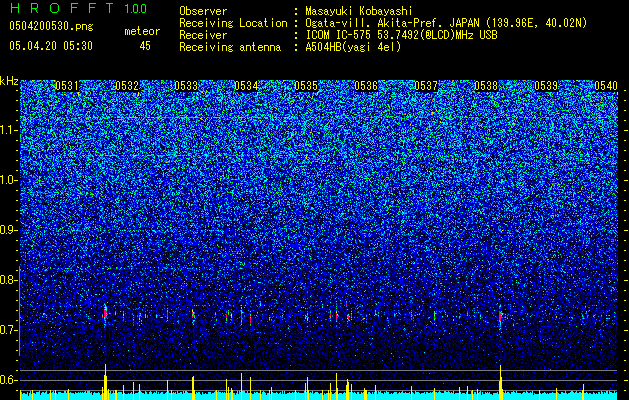Click the date stamp 05.04.20 05:30
Image resolution: width=629 pixels, height=400 pixels.
[51, 46]
